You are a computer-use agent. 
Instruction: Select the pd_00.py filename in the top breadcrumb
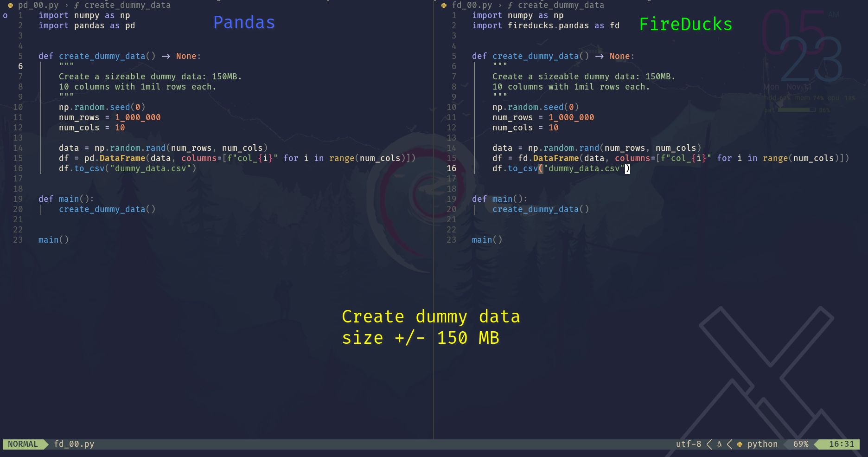click(x=38, y=6)
